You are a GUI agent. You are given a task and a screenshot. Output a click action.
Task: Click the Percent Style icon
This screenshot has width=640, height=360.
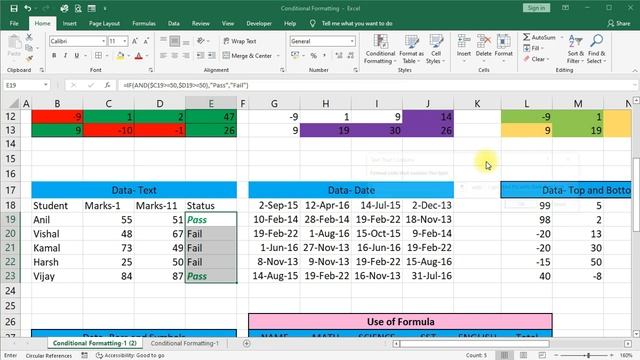coord(313,56)
